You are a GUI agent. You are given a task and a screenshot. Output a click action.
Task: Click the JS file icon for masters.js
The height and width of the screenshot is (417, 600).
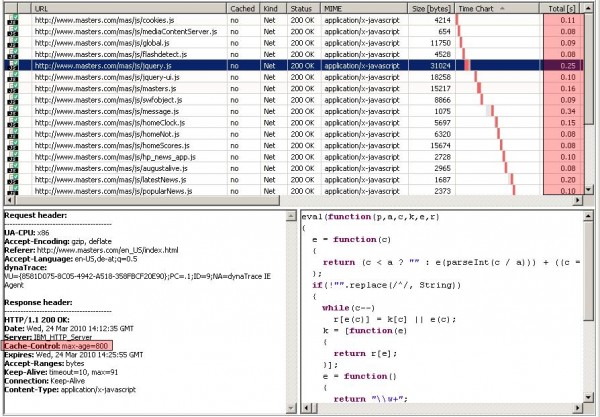pyautogui.click(x=13, y=88)
